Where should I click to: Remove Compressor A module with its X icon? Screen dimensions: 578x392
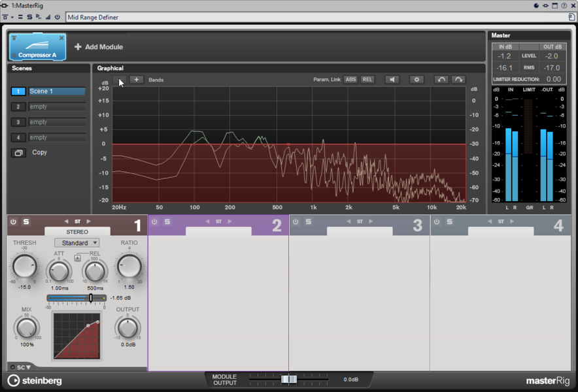tap(61, 38)
